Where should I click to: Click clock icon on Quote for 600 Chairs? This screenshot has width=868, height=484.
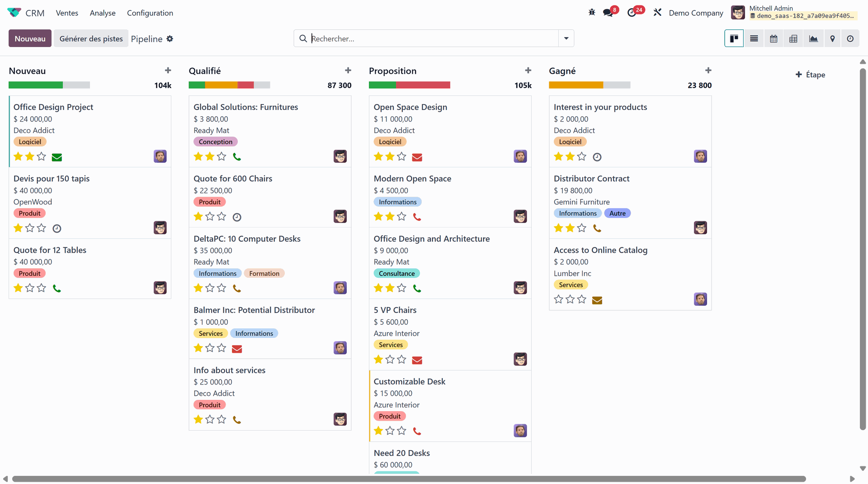[237, 217]
